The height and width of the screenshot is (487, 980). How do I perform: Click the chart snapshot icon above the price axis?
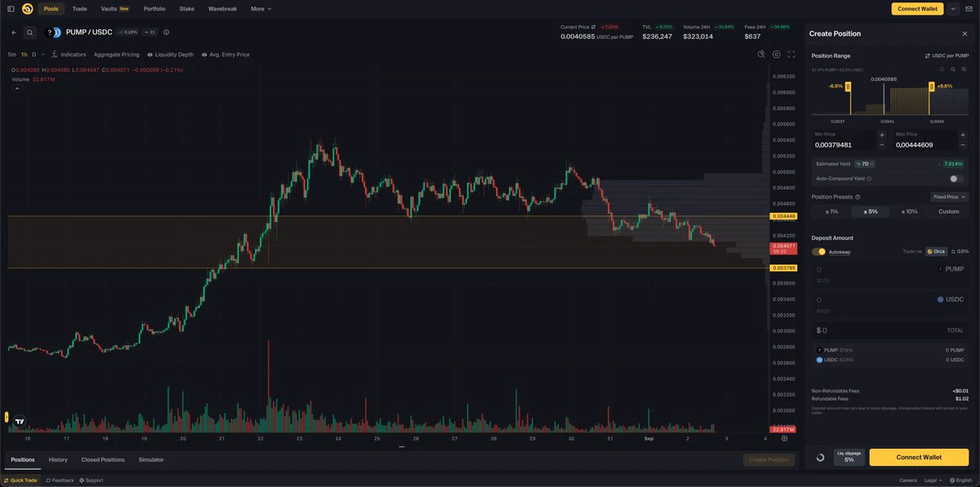click(761, 54)
